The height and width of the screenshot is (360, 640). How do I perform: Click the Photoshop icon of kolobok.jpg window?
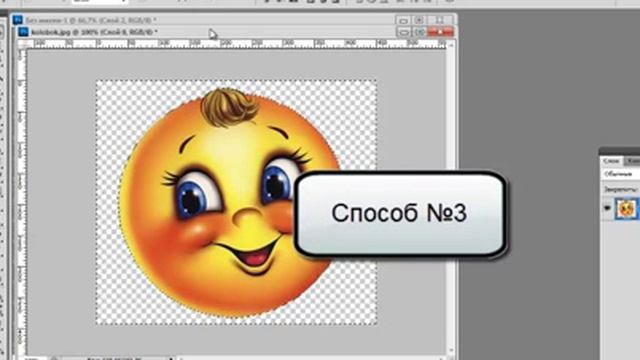click(x=23, y=32)
